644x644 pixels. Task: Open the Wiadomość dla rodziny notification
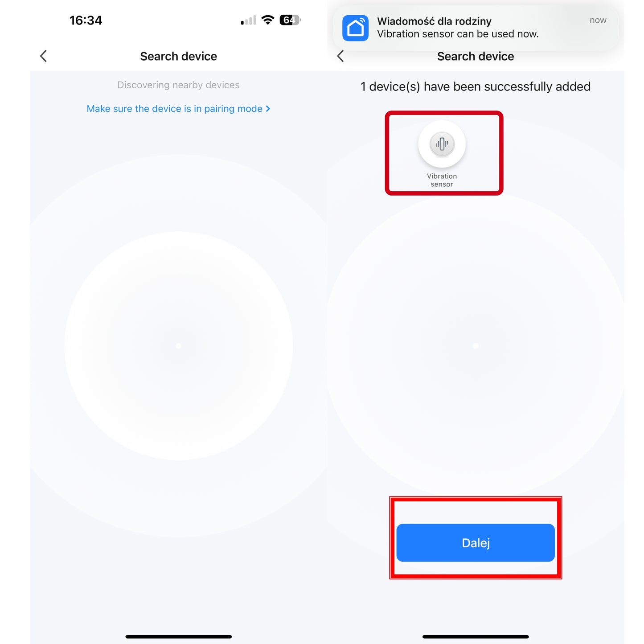pos(476,28)
